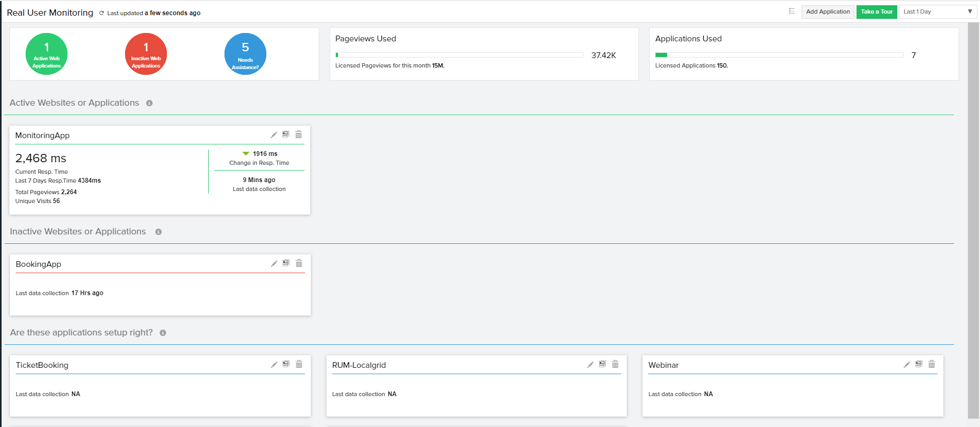Open the stacked-pages icon on the TicketBooking card
Screen dimensions: 980x427
(x=286, y=364)
